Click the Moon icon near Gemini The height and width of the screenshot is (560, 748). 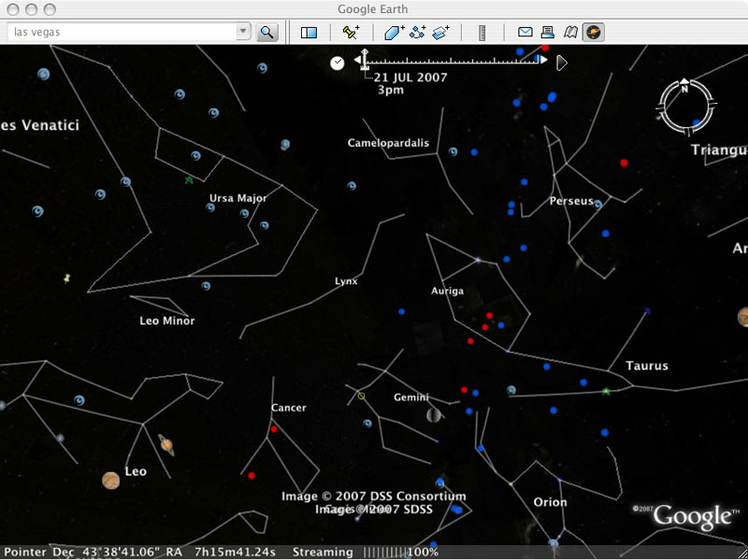click(x=434, y=415)
